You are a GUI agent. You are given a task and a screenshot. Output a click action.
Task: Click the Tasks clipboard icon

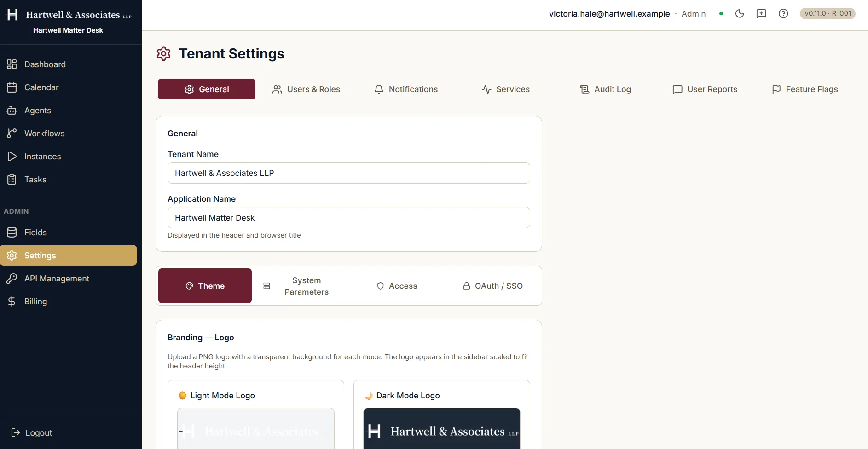pos(12,180)
